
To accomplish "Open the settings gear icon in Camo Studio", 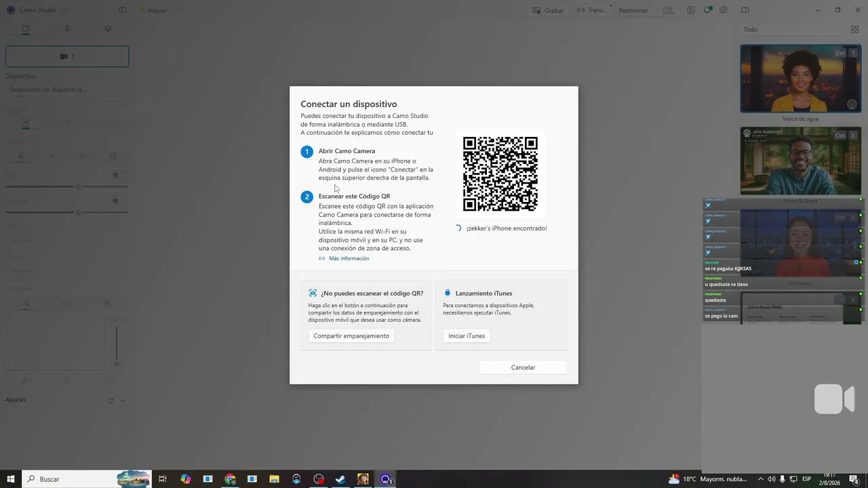I will [724, 10].
